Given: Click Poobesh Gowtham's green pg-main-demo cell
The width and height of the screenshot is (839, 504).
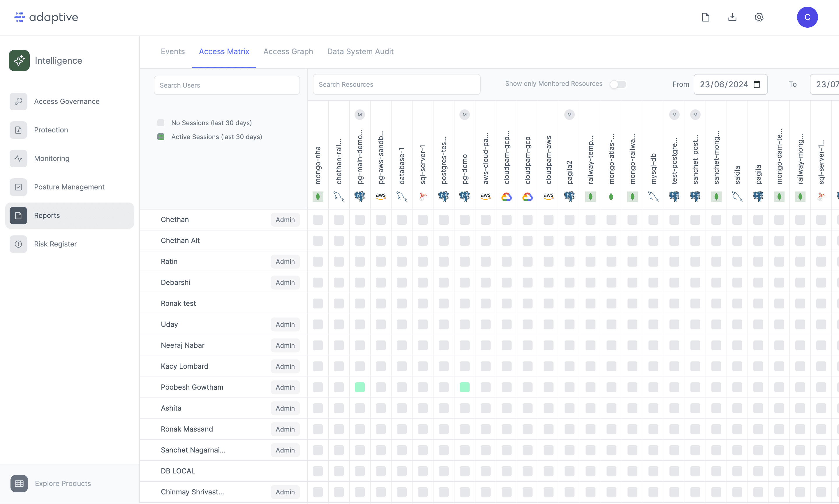Looking at the screenshot, I should [359, 387].
